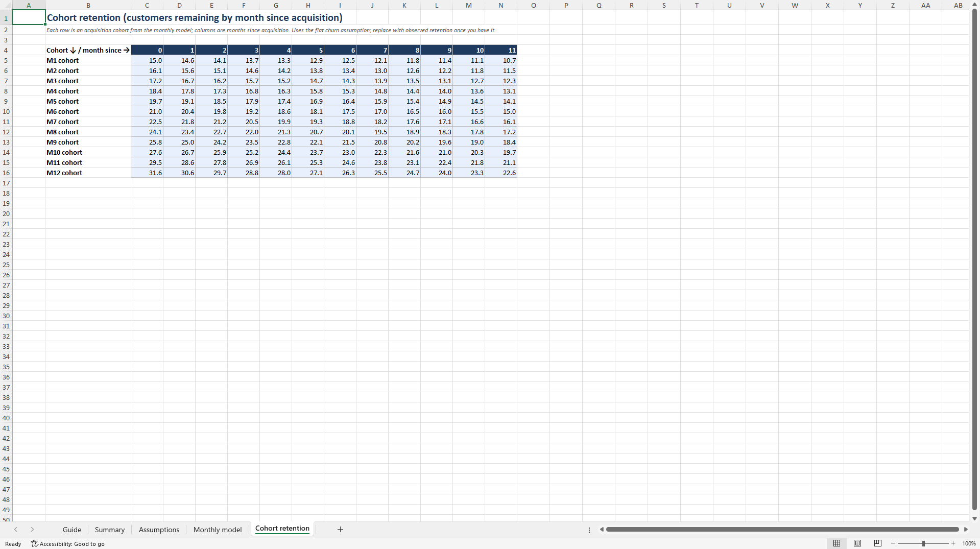This screenshot has height=549, width=980.
Task: Click horizontal scrollbar right arrow
Action: (x=966, y=530)
